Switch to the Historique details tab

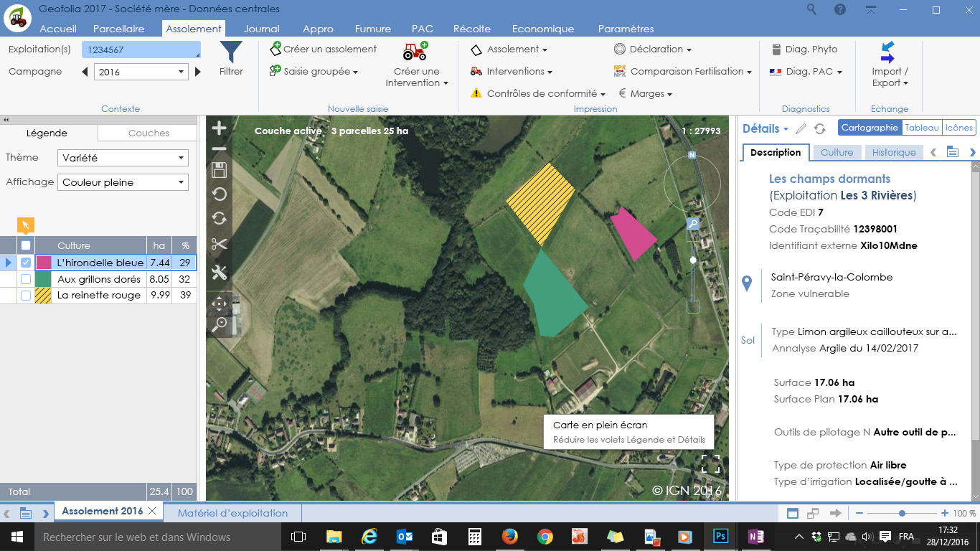pos(894,152)
